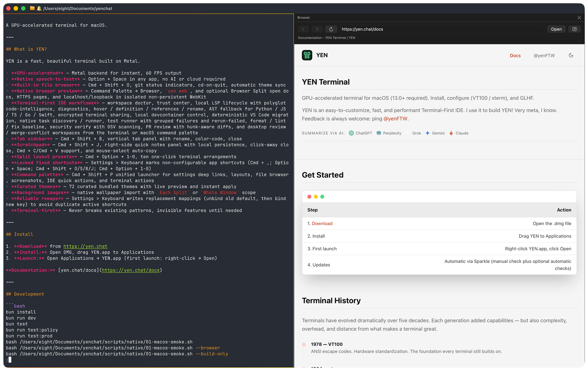Screen dimensions: 588x371
Task: Close the Browser panel
Action: 579,18
